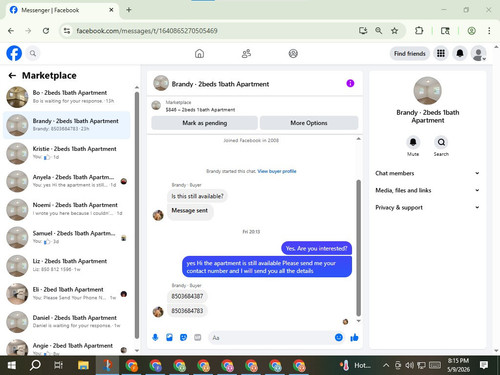Open the View buyer profile link
500x375 pixels.
[277, 171]
